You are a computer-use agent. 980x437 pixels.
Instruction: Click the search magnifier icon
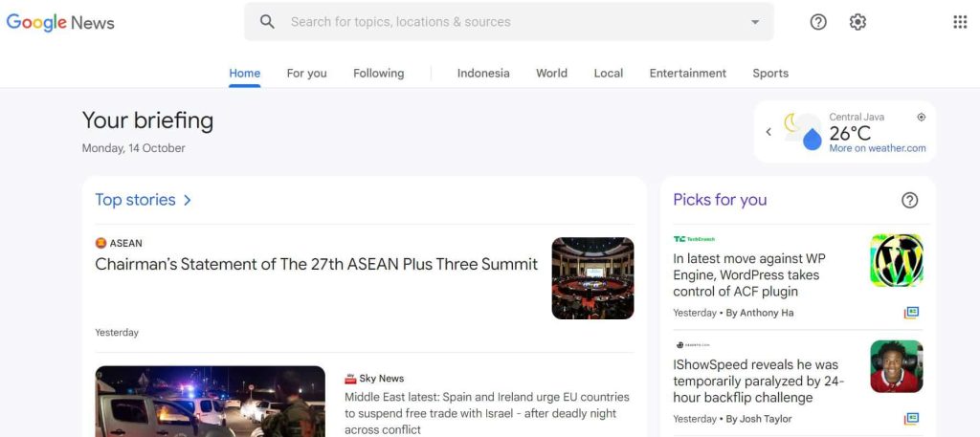click(x=267, y=22)
